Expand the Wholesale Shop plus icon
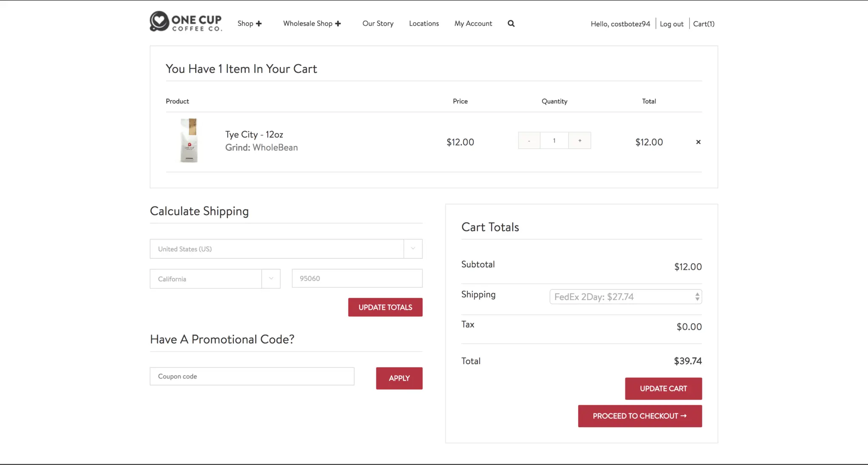Image resolution: width=868 pixels, height=465 pixels. click(338, 24)
